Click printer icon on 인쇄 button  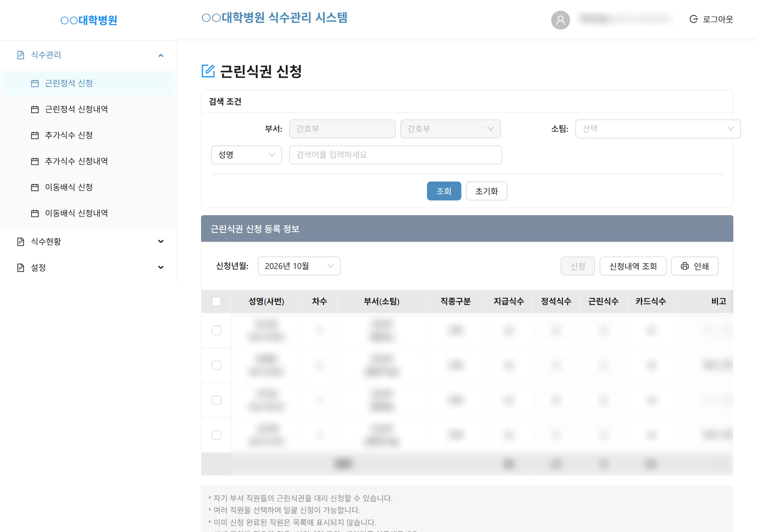pyautogui.click(x=685, y=266)
